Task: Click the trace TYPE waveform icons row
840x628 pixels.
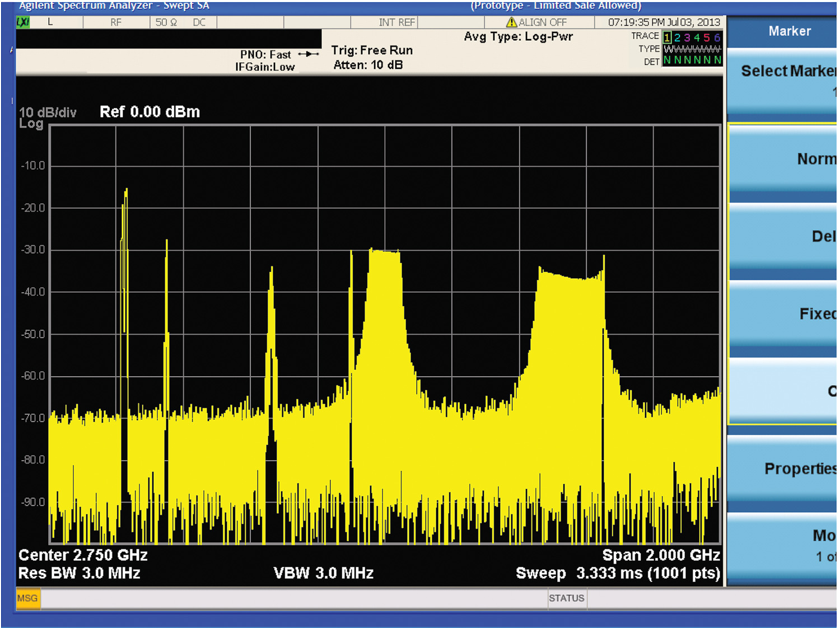Action: click(692, 49)
